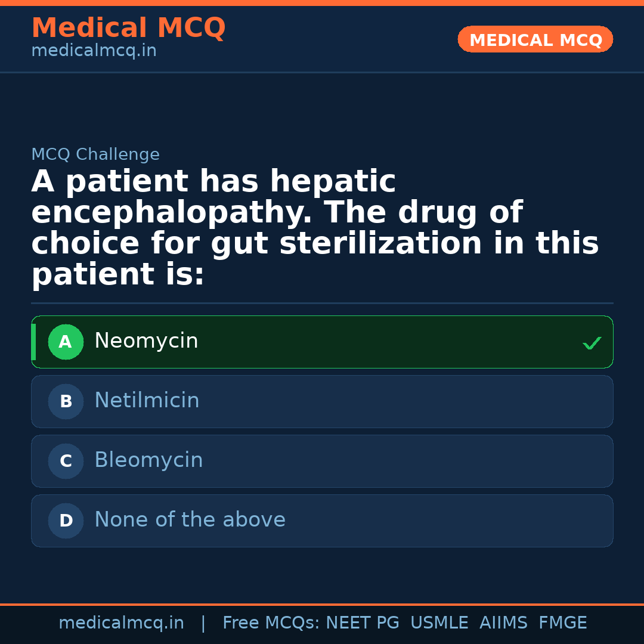
Task: Select AIIMS in the footer
Action: tap(503, 623)
